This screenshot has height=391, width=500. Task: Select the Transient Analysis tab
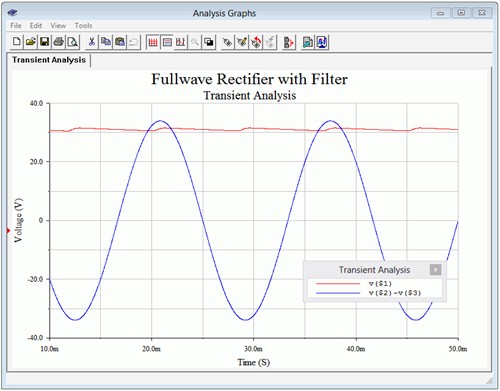click(x=49, y=60)
